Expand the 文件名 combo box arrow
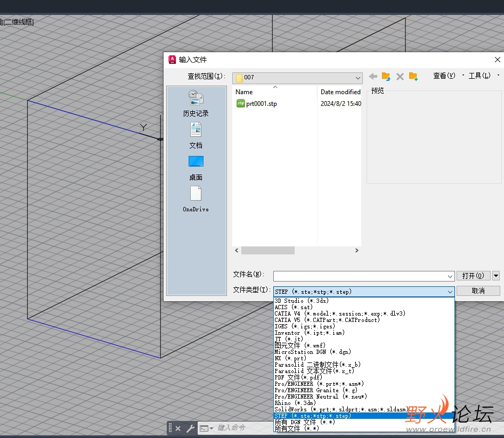 pos(450,276)
